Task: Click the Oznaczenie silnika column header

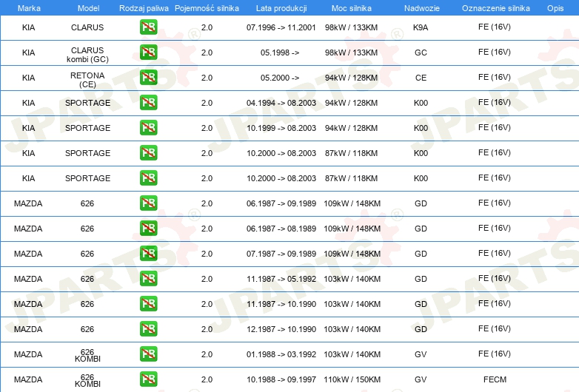Action: 495,8
